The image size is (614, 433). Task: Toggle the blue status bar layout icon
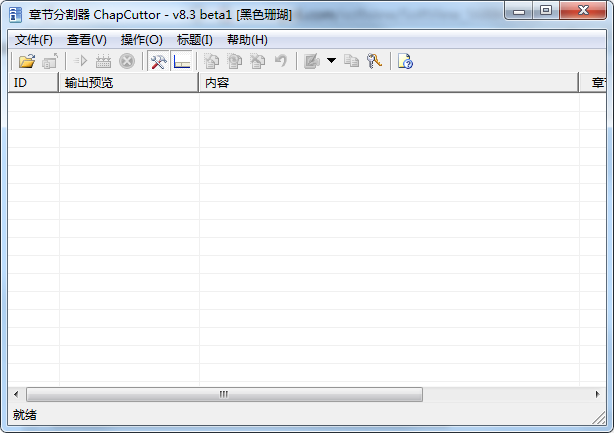182,61
